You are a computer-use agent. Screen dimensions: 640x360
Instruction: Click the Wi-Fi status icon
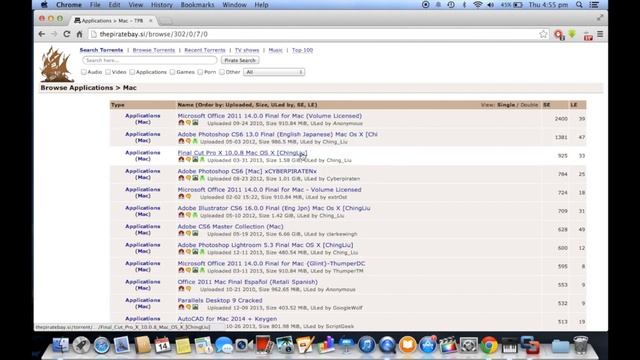pyautogui.click(x=477, y=5)
